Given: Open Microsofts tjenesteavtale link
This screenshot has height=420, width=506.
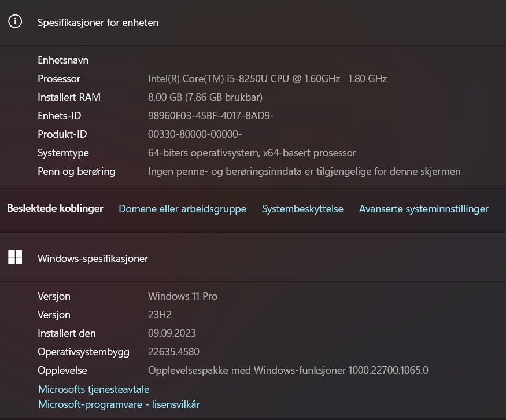Looking at the screenshot, I should [x=94, y=389].
